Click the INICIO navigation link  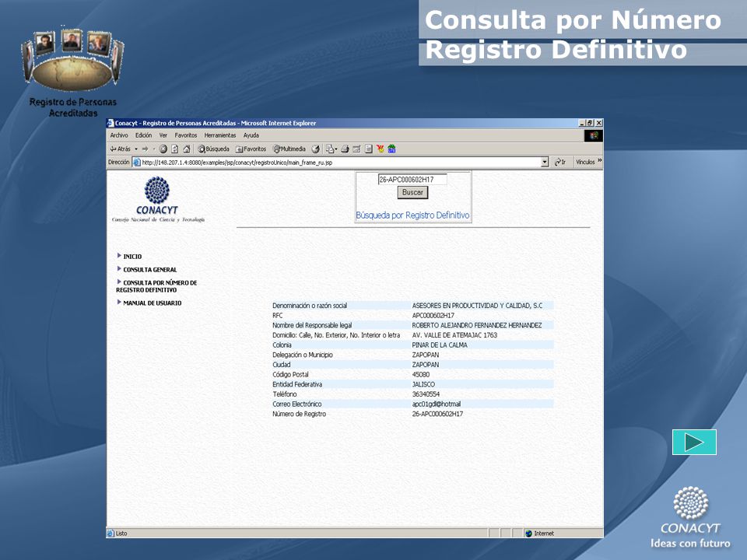coord(132,256)
